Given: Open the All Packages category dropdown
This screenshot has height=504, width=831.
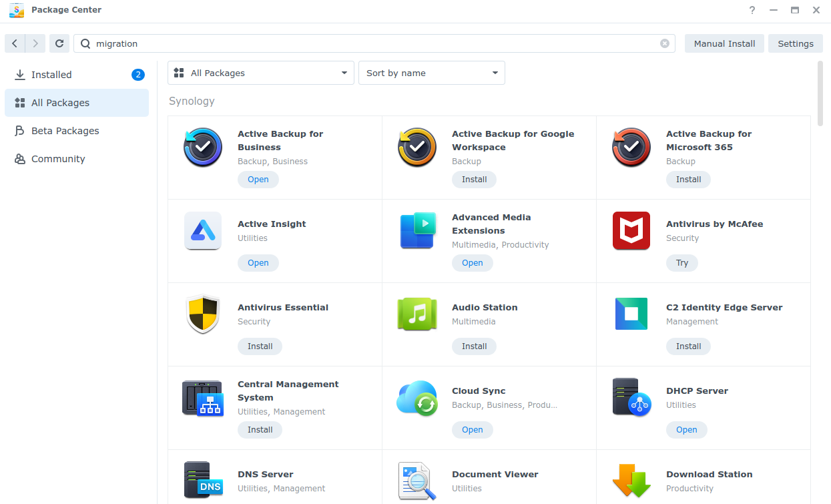Looking at the screenshot, I should click(261, 73).
